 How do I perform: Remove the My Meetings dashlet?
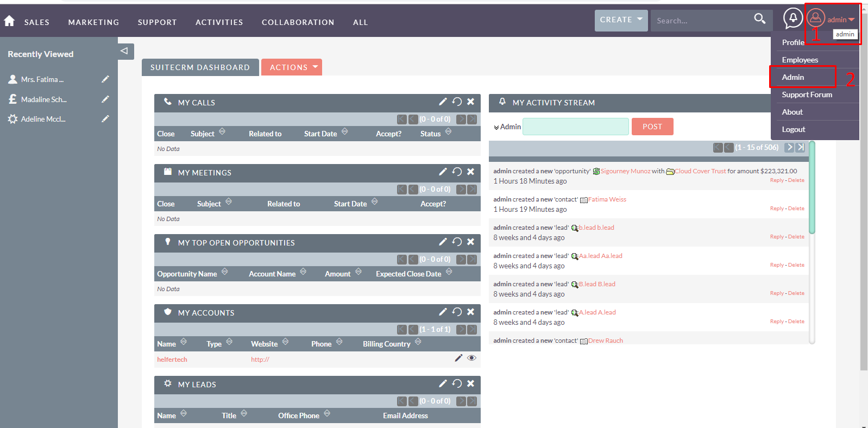[471, 172]
